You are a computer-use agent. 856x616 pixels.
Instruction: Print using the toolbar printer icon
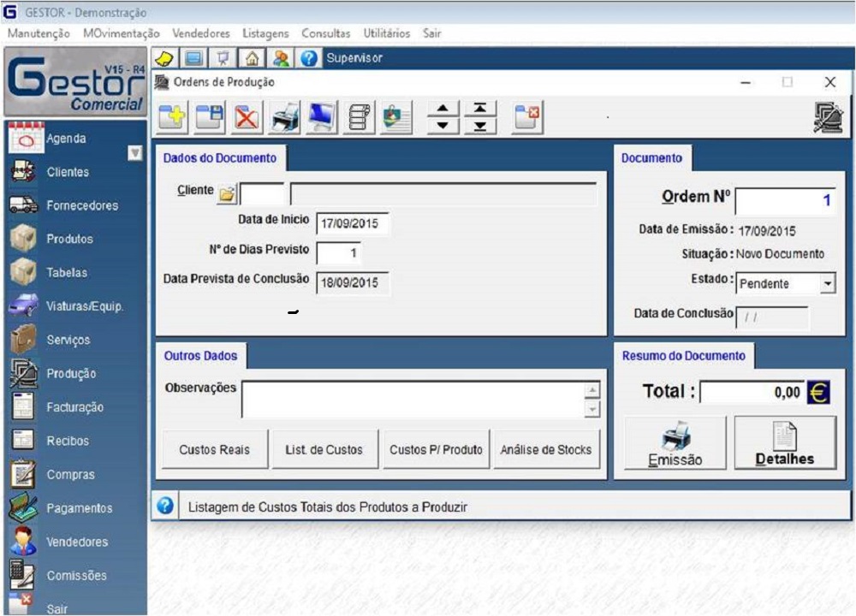[285, 117]
